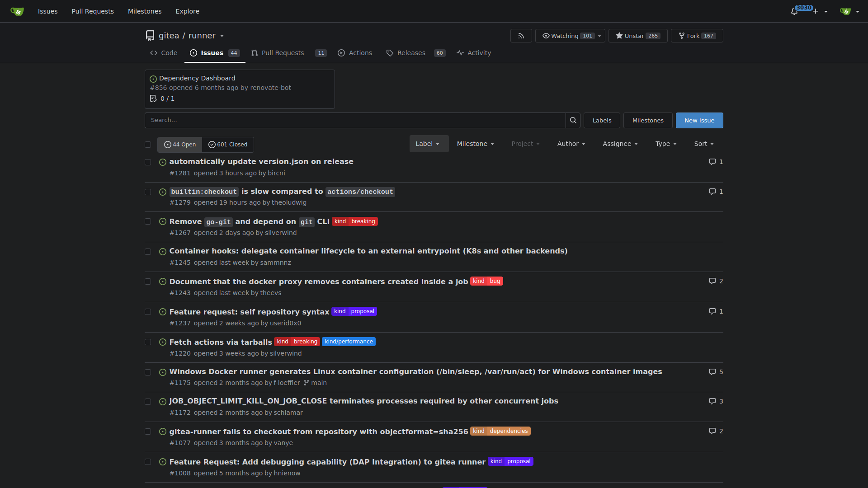Open the Sort dropdown

point(704,144)
